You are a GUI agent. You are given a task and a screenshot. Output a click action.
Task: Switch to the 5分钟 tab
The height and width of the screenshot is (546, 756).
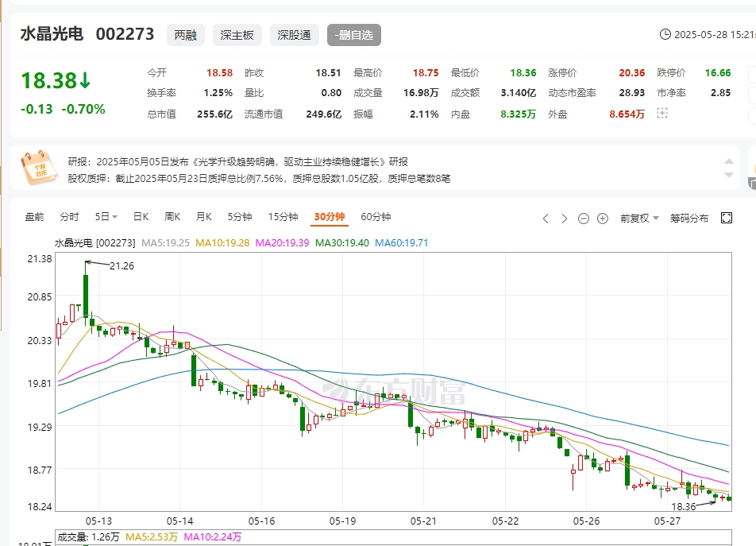[240, 217]
